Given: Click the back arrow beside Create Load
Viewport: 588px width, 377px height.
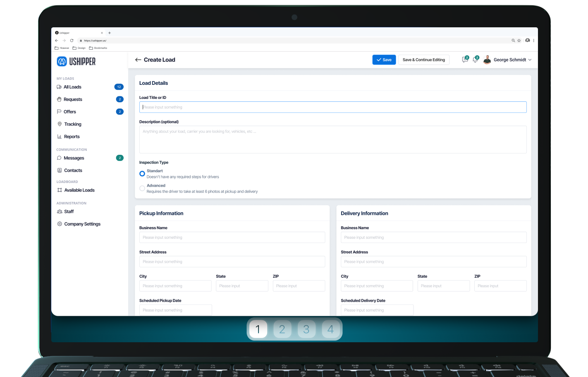Looking at the screenshot, I should [x=138, y=60].
